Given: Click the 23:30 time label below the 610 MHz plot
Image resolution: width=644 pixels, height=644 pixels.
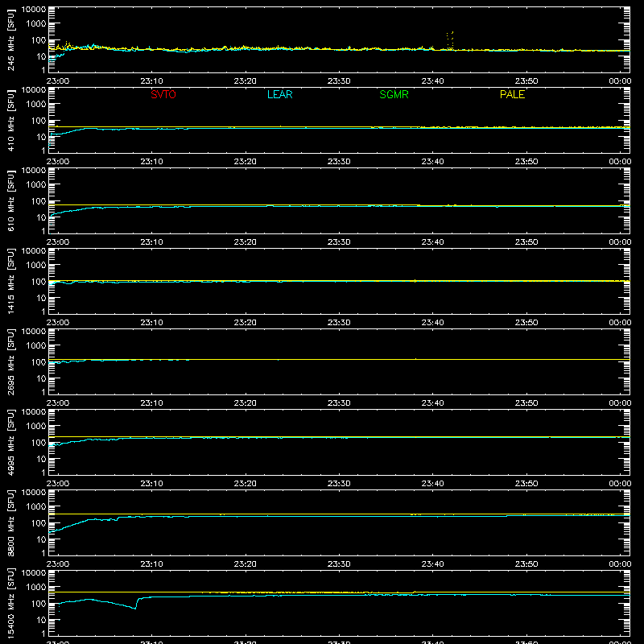Looking at the screenshot, I should pos(339,242).
